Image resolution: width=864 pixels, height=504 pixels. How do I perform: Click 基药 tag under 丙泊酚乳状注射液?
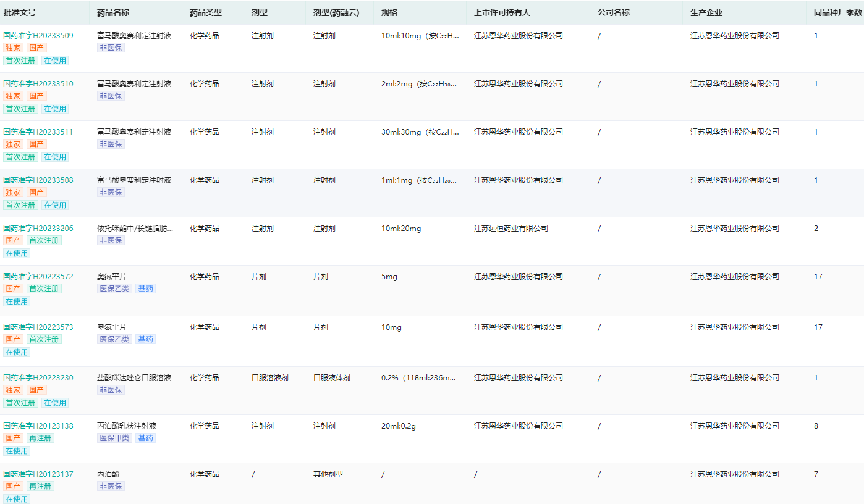145,438
